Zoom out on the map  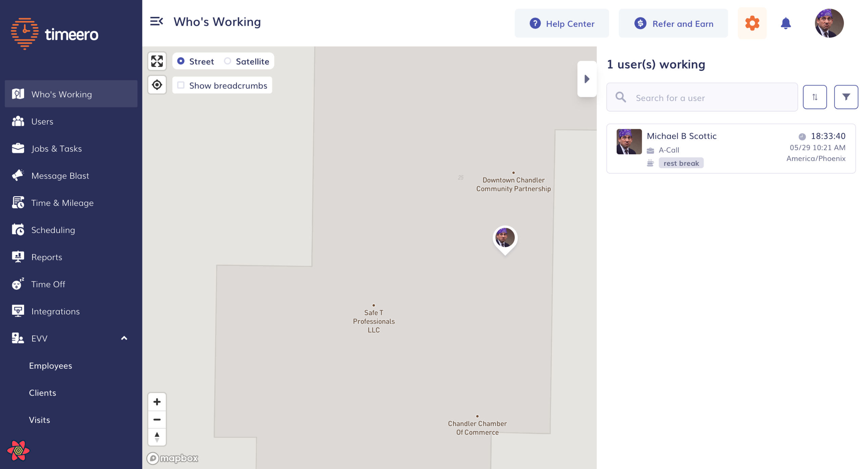(157, 419)
